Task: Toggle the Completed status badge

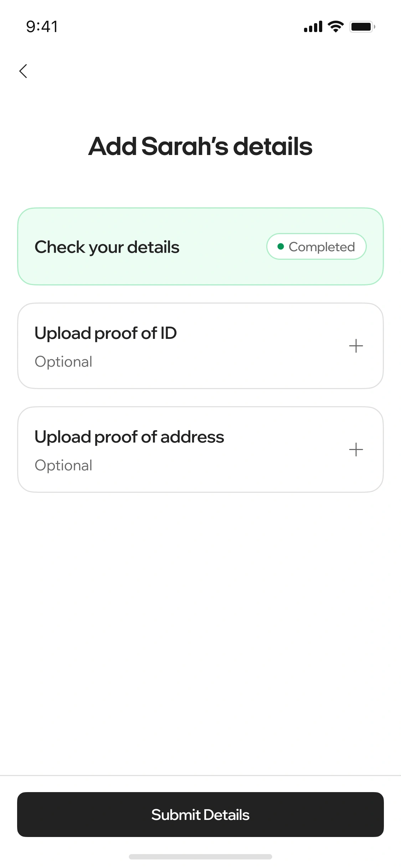Action: click(316, 246)
